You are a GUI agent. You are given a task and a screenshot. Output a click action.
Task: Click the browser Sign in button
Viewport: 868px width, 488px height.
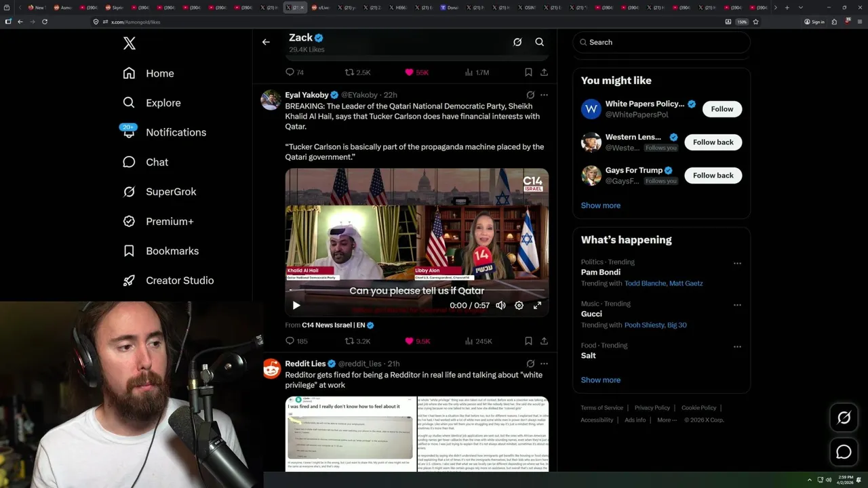click(x=814, y=22)
